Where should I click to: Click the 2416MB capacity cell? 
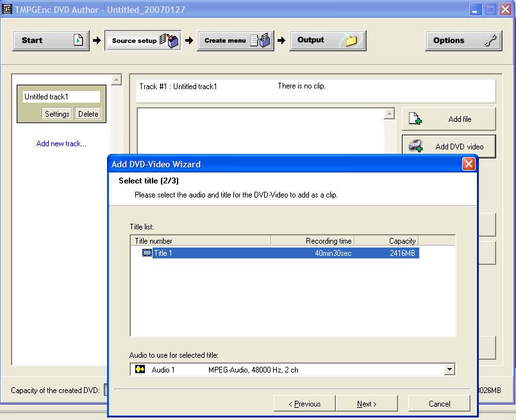(x=403, y=253)
